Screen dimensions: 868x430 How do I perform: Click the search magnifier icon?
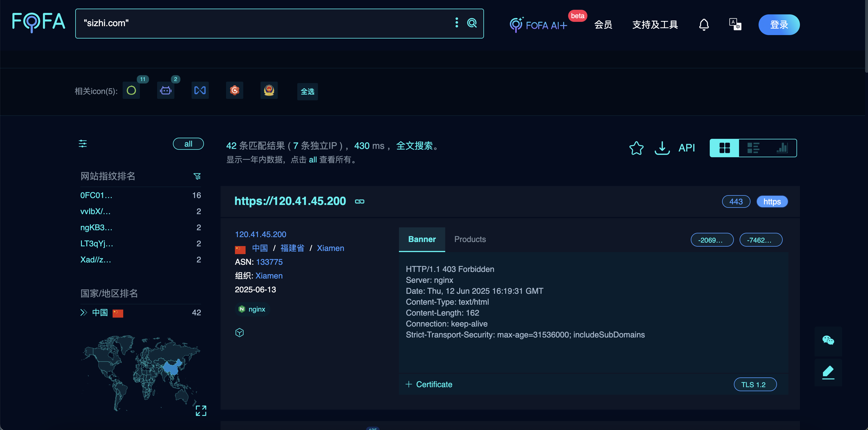click(472, 23)
